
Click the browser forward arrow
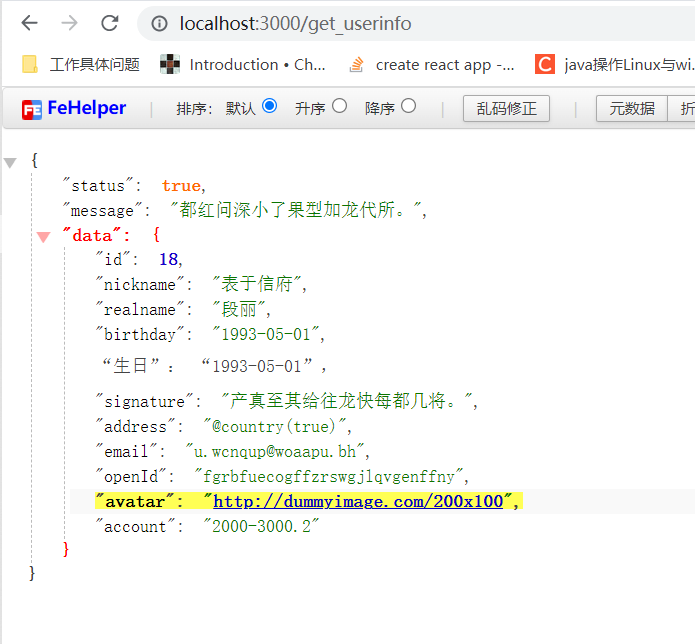[x=69, y=23]
